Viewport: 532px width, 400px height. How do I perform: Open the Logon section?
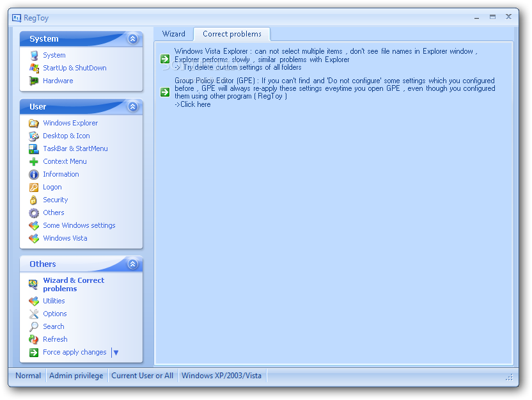tap(52, 187)
